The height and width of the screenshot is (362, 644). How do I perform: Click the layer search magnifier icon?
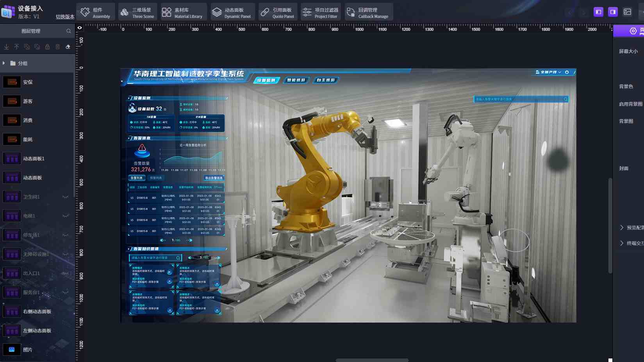pos(69,31)
